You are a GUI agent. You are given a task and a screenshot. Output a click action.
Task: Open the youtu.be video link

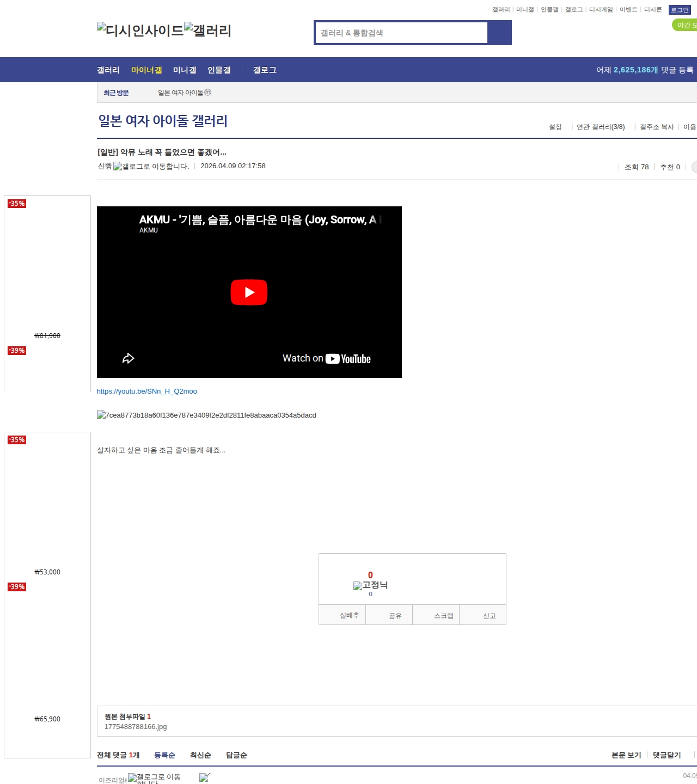tap(146, 391)
